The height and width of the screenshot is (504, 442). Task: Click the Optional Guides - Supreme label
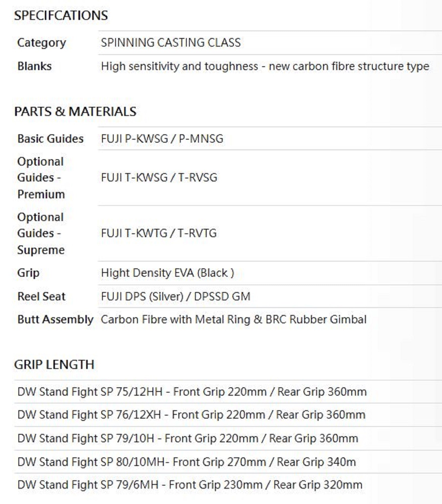pyautogui.click(x=41, y=233)
